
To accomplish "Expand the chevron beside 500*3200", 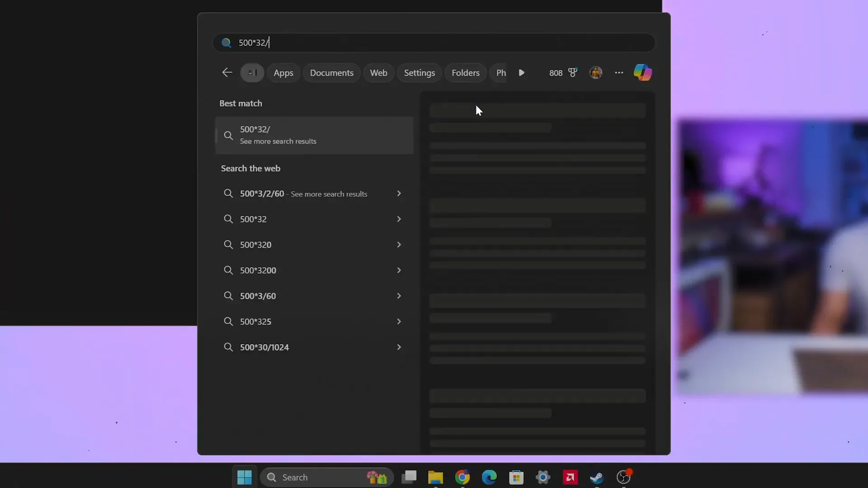I will [x=399, y=270].
